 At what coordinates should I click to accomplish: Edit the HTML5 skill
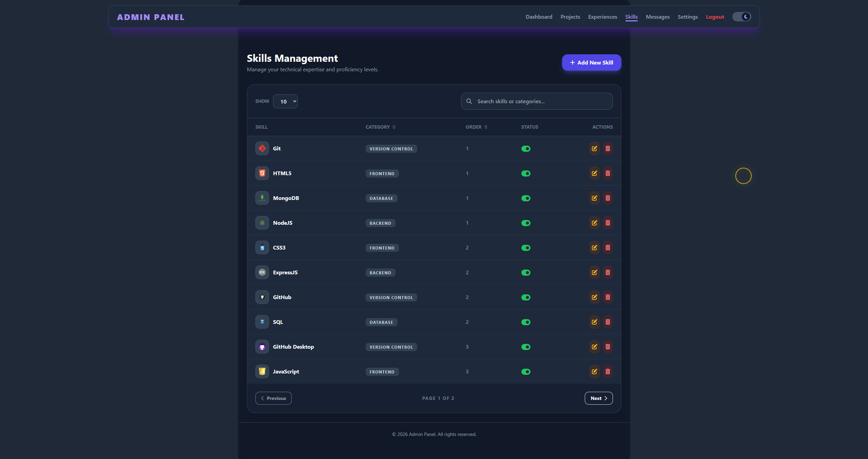pos(594,173)
